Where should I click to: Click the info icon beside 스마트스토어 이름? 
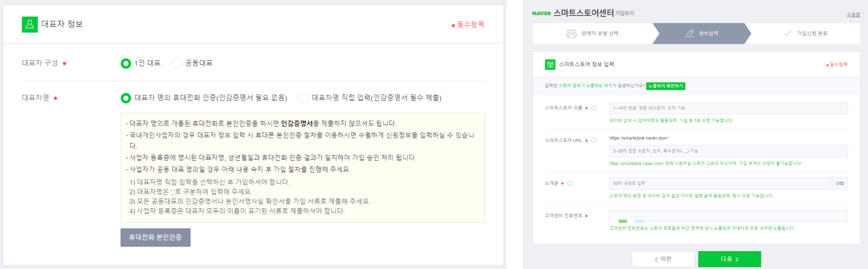coord(594,108)
